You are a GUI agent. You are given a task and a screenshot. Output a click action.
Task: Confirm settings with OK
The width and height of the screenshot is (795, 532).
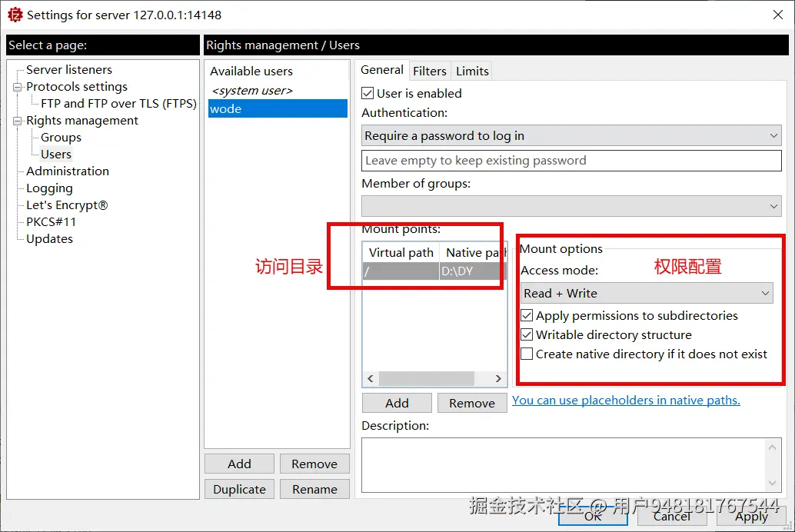pos(593,517)
